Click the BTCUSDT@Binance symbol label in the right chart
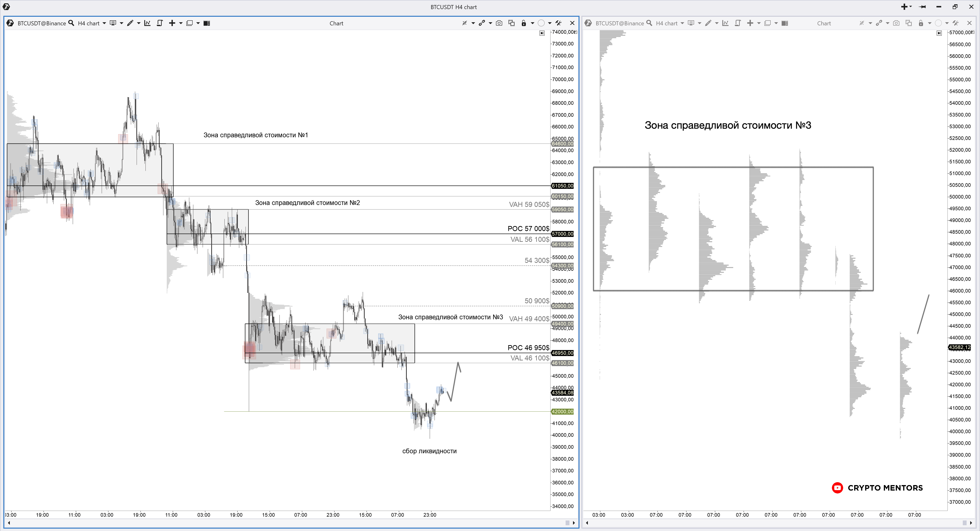Screen dimensions: 980x531 pos(619,23)
